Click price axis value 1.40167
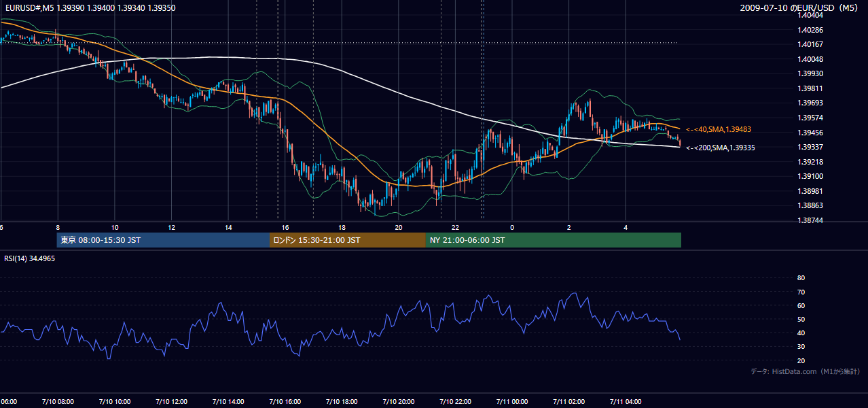 tap(810, 44)
